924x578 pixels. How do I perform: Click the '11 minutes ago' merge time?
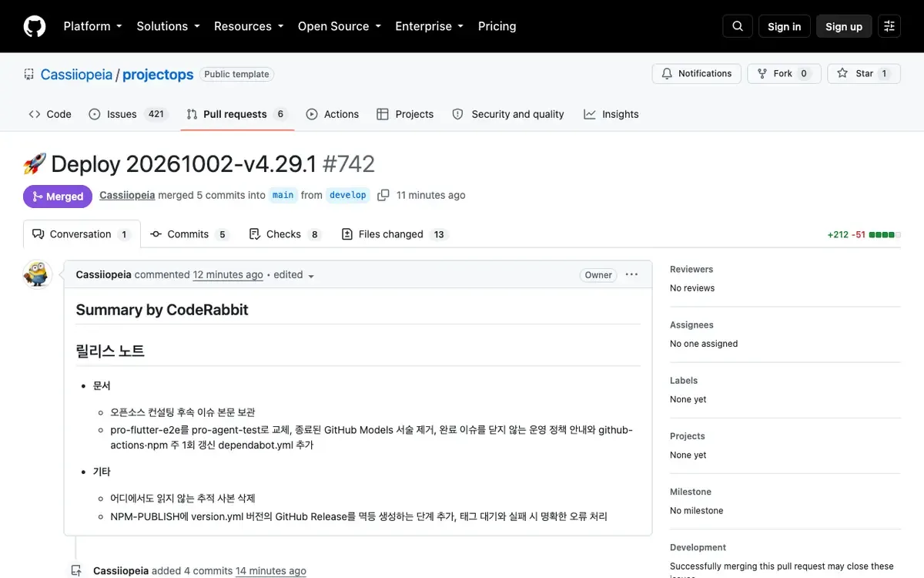[x=430, y=195]
